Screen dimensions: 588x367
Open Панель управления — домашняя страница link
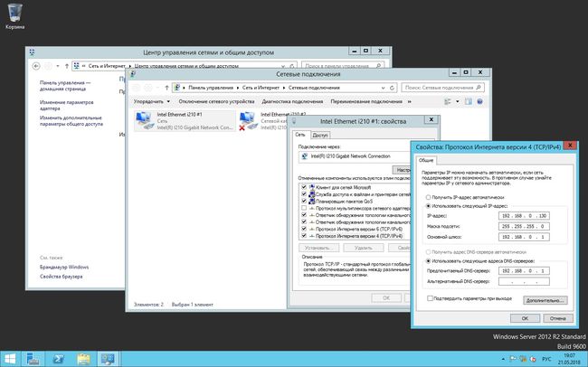65,86
